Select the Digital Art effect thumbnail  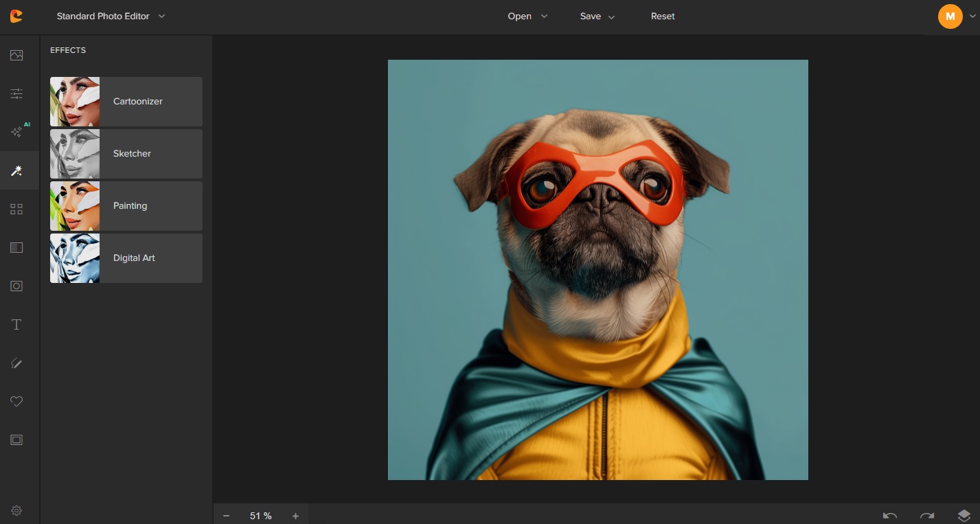[75, 258]
